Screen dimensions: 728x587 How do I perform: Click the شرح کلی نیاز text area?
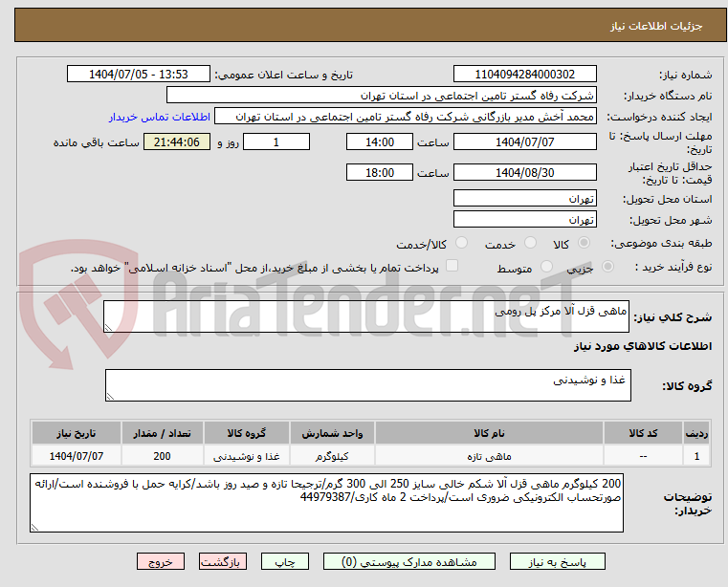coord(365,316)
